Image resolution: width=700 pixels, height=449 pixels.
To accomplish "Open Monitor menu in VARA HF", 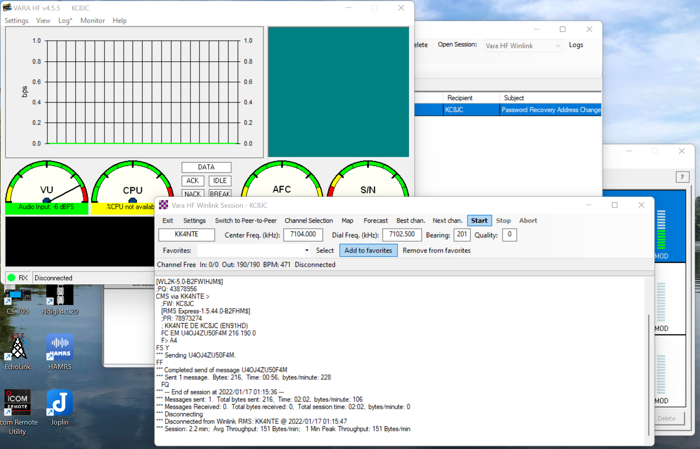I will pyautogui.click(x=92, y=21).
